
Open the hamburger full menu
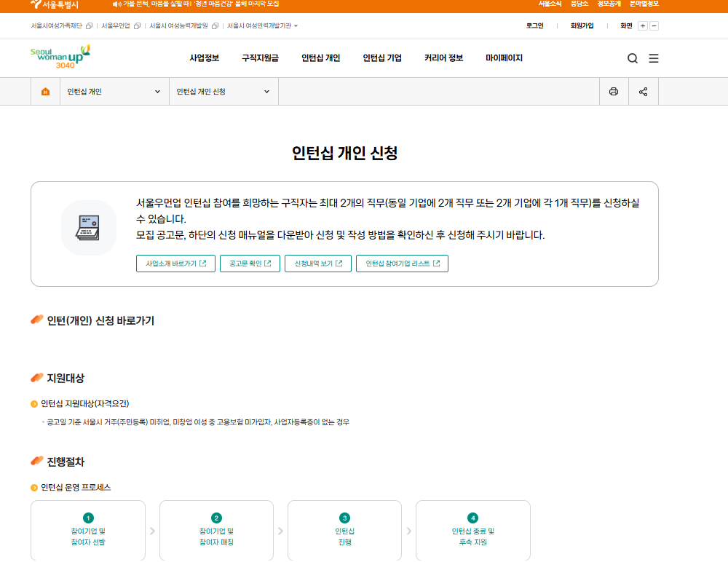coord(653,58)
